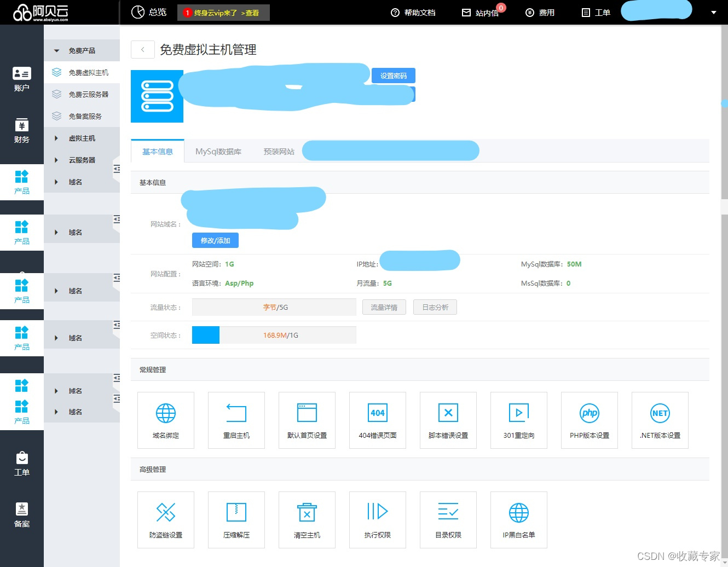Expand the 云服务器 menu group
Image resolution: width=728 pixels, height=567 pixels.
tap(82, 160)
